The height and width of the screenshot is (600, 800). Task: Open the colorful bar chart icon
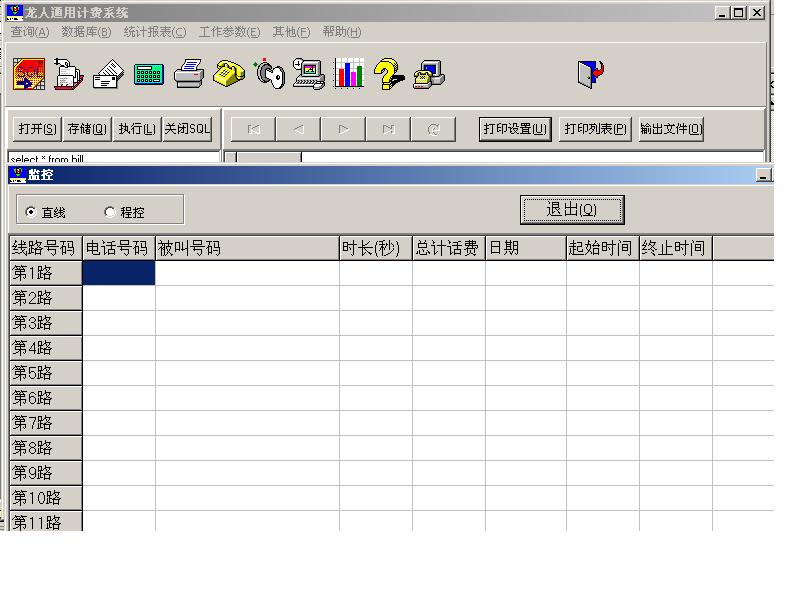pos(349,74)
